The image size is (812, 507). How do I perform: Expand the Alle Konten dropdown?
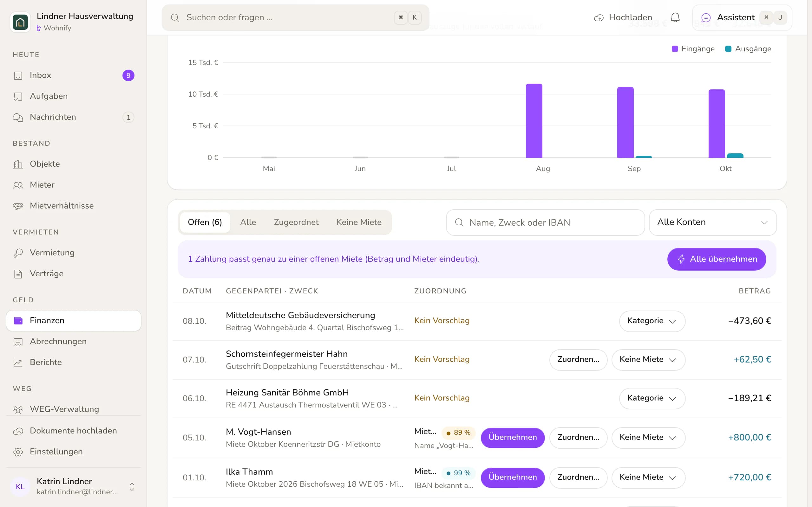713,222
